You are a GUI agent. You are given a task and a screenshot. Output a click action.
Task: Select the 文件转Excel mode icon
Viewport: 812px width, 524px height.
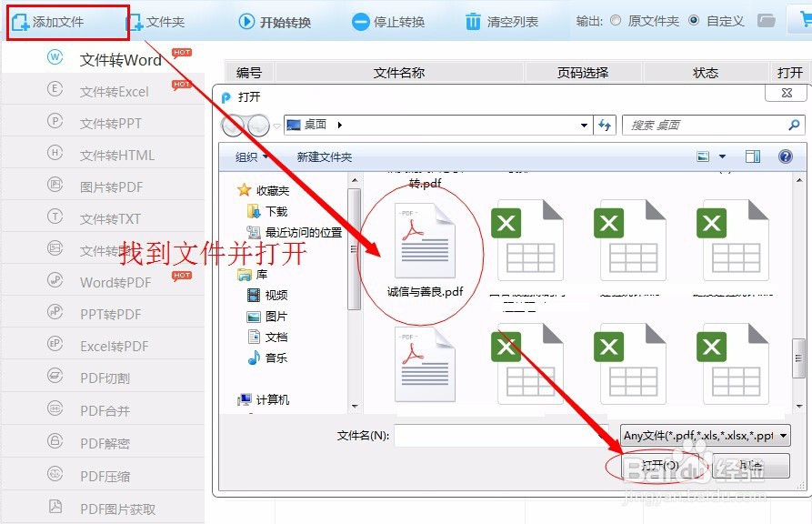54,88
